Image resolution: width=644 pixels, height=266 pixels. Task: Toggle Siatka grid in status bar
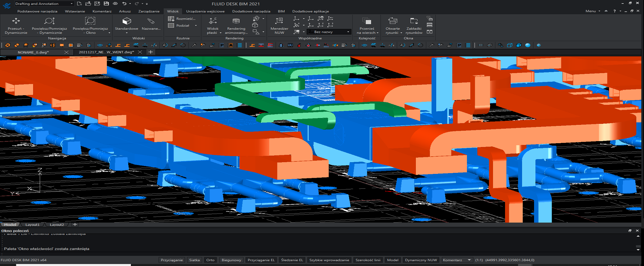click(x=194, y=260)
